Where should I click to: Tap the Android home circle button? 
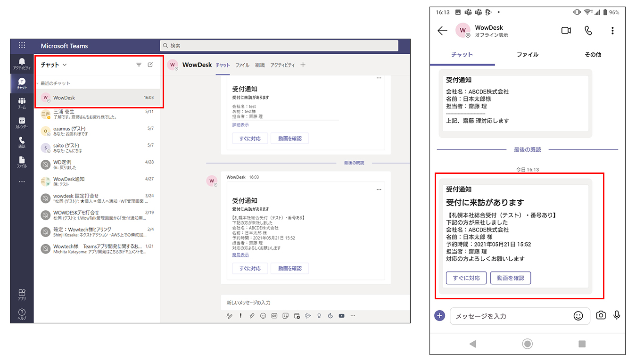click(528, 344)
